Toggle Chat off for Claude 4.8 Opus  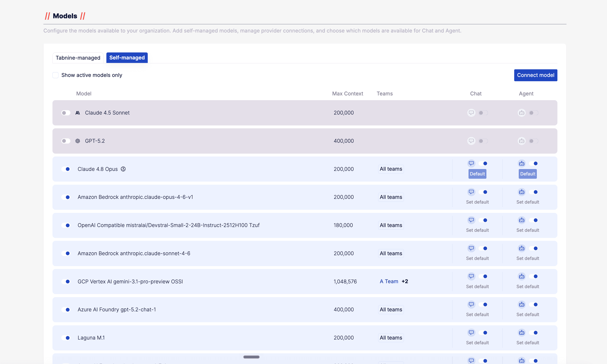pos(483,163)
